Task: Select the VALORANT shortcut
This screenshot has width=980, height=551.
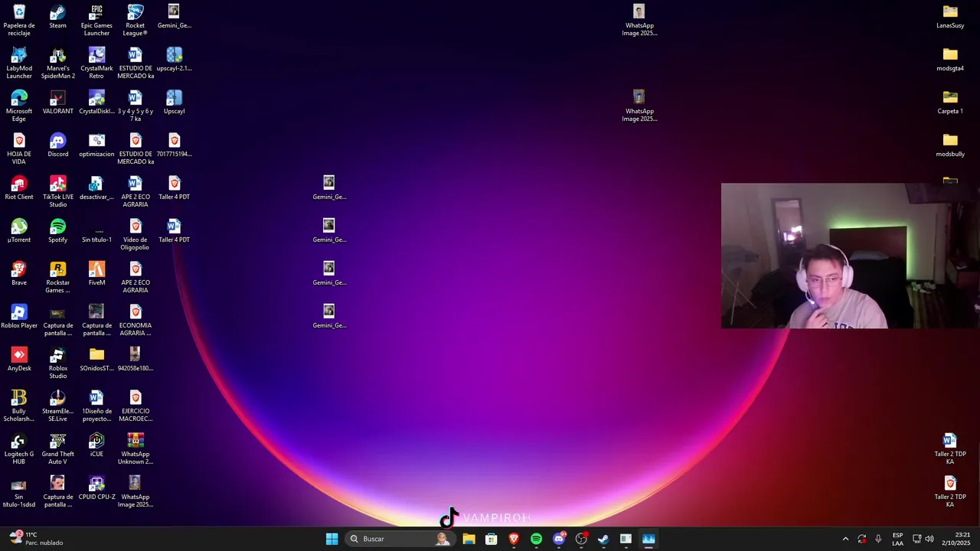Action: pyautogui.click(x=57, y=103)
